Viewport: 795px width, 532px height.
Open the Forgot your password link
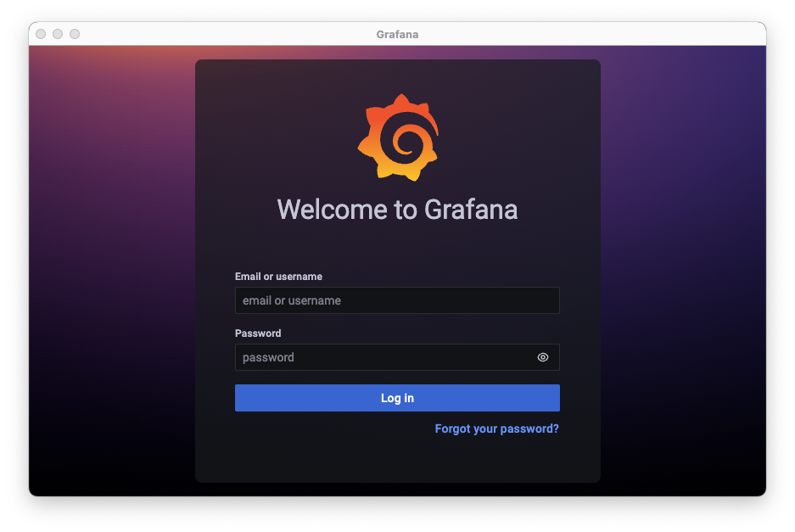(497, 429)
